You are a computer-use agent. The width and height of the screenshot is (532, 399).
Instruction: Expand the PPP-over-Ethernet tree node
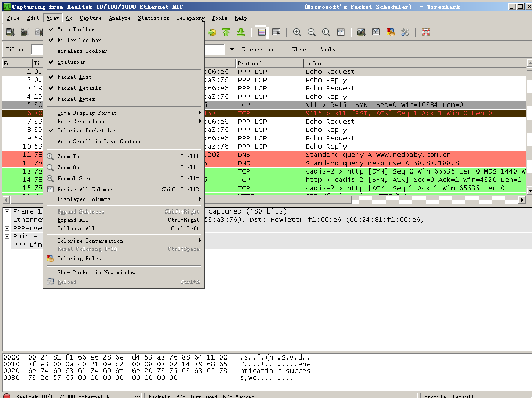(7, 228)
